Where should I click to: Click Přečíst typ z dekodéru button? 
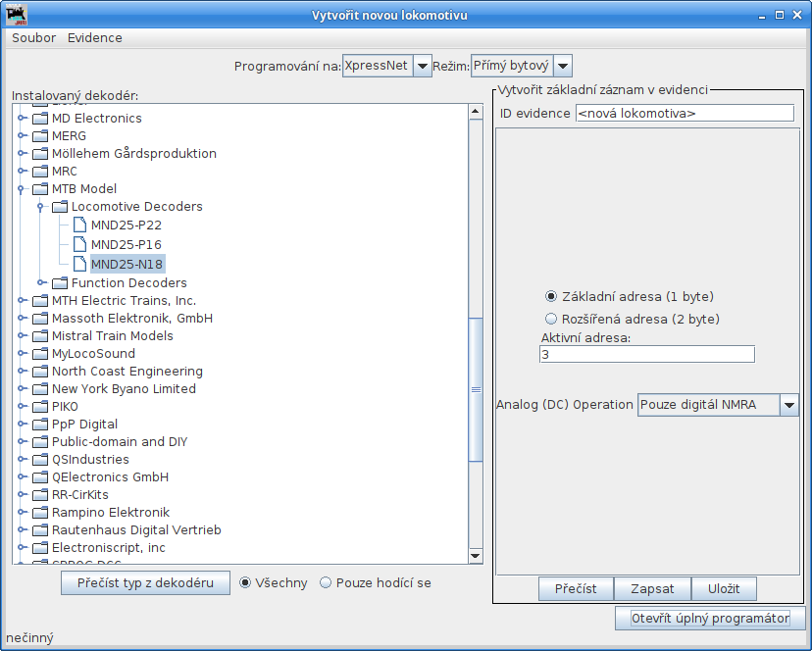tap(145, 583)
